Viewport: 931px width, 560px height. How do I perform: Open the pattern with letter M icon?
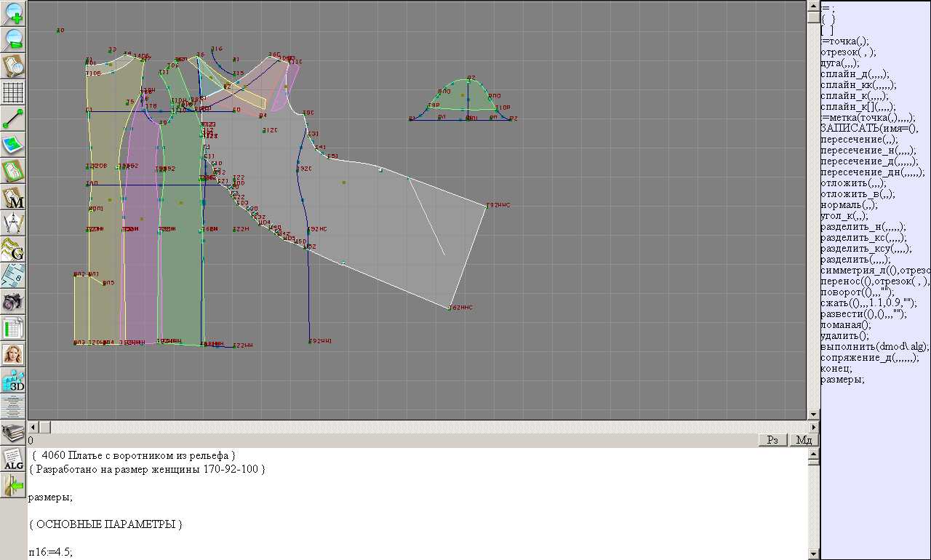point(14,197)
